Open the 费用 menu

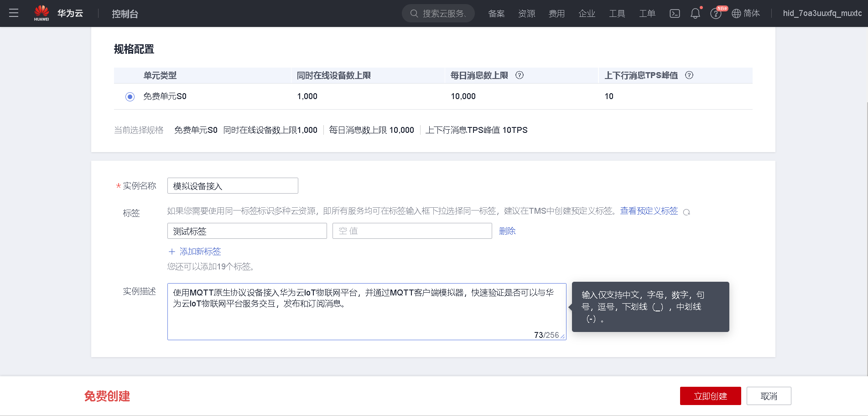coord(556,14)
